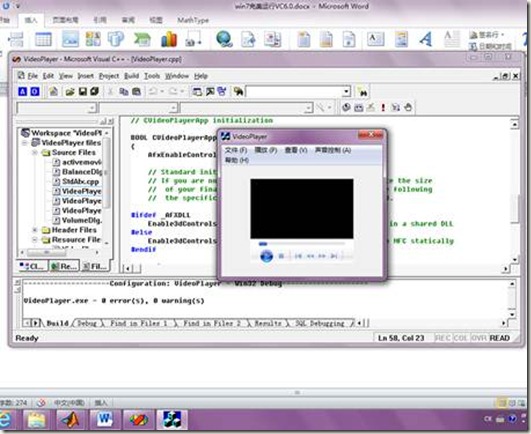Open the Redo history dropdown arrow
The width and height of the screenshot is (531, 434).
[182, 91]
